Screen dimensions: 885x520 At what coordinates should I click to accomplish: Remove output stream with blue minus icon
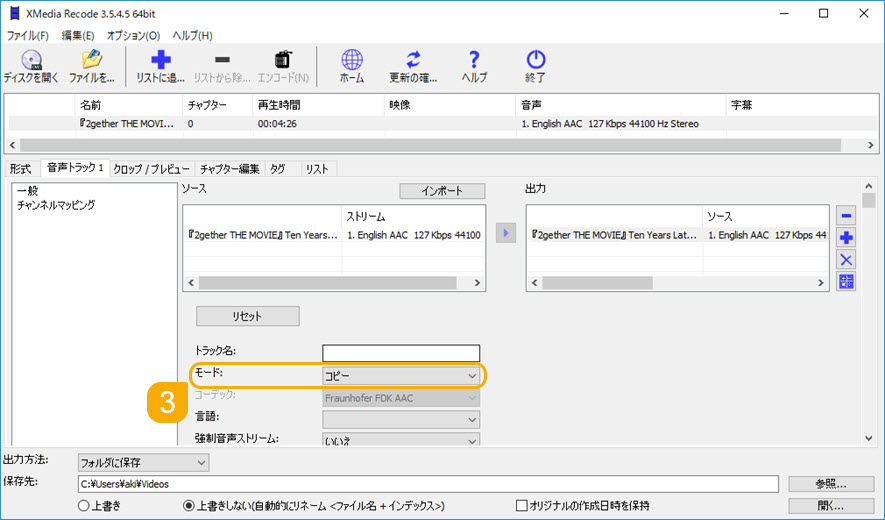click(845, 216)
